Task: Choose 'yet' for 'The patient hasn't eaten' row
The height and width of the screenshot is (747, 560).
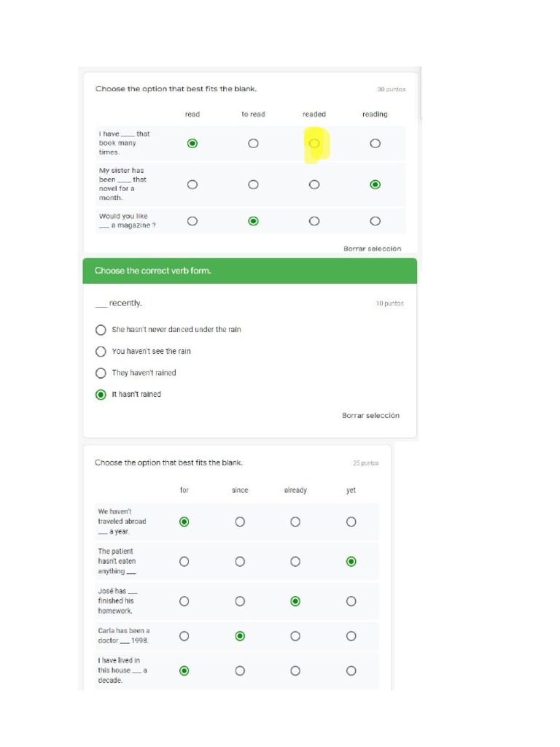Action: click(x=351, y=562)
